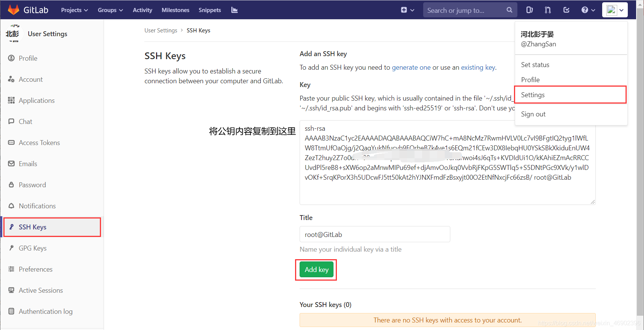The height and width of the screenshot is (330, 644).
Task: Click the Title field containing root@GitLab
Action: 375,234
